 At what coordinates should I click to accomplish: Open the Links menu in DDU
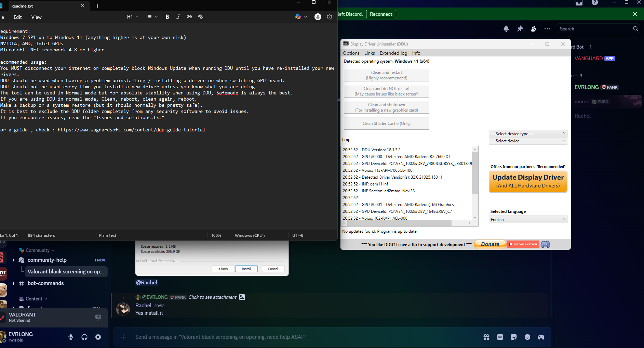point(370,53)
